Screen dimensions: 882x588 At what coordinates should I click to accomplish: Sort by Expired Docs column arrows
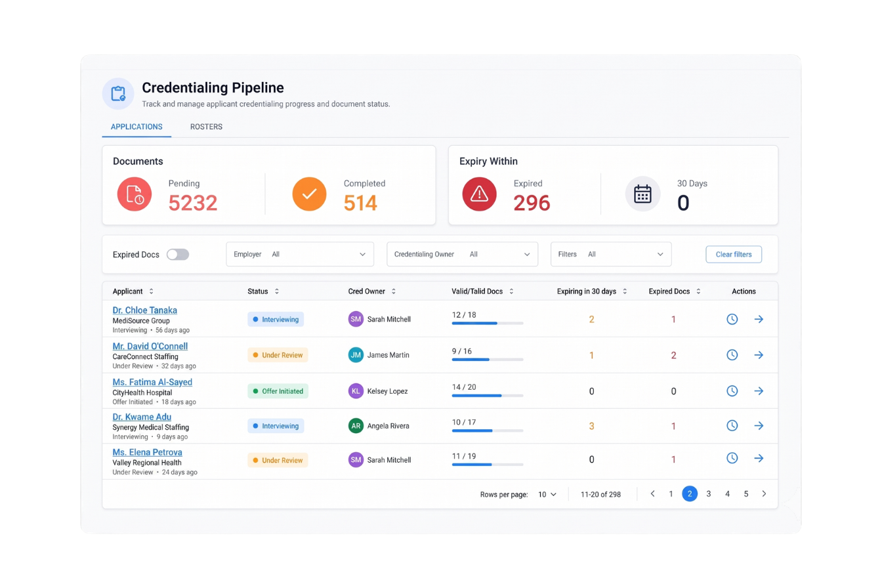tap(698, 291)
